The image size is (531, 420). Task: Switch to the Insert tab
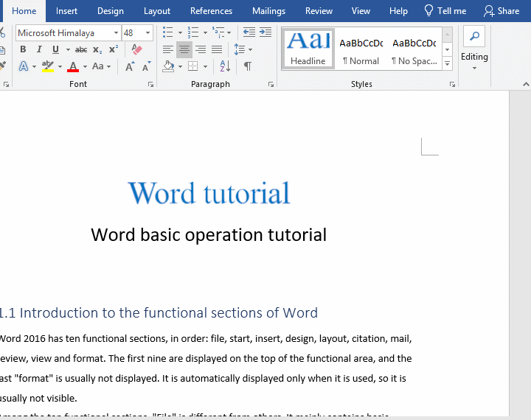coord(66,11)
